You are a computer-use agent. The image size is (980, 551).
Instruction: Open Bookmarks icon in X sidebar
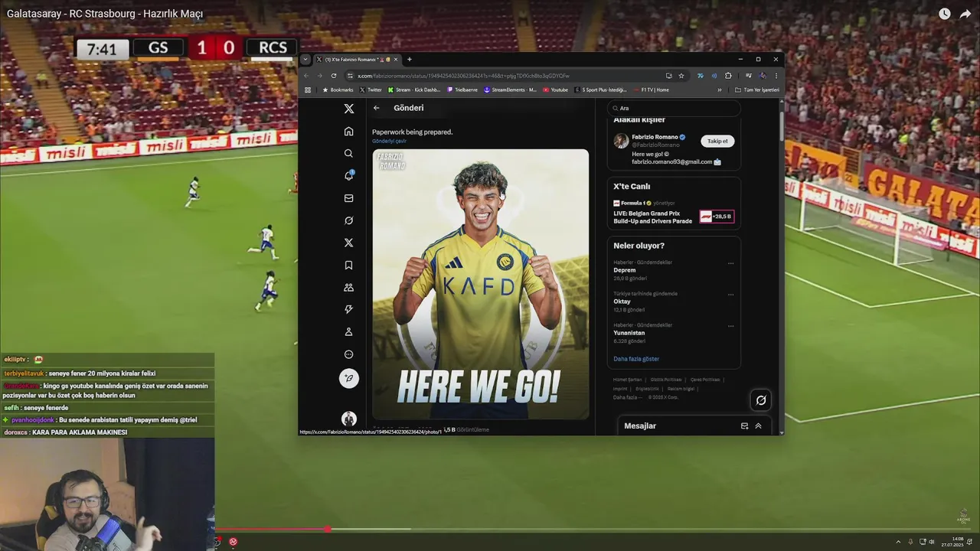point(348,265)
